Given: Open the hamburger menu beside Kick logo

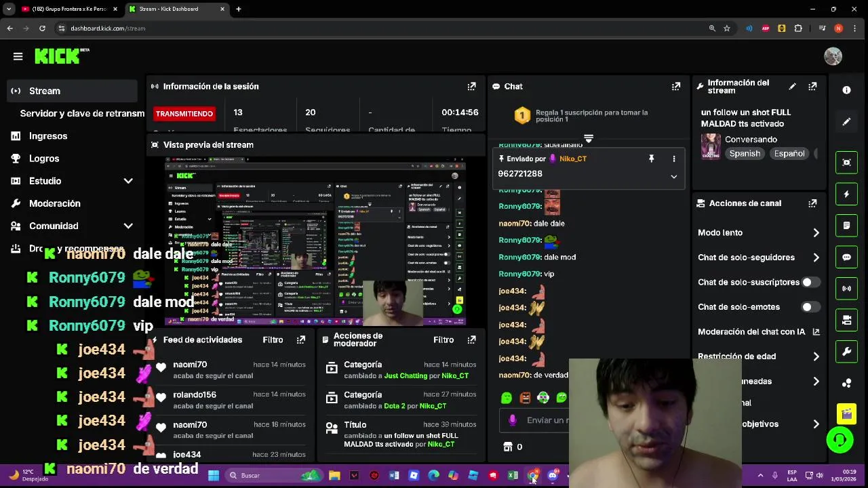Looking at the screenshot, I should click(x=18, y=56).
